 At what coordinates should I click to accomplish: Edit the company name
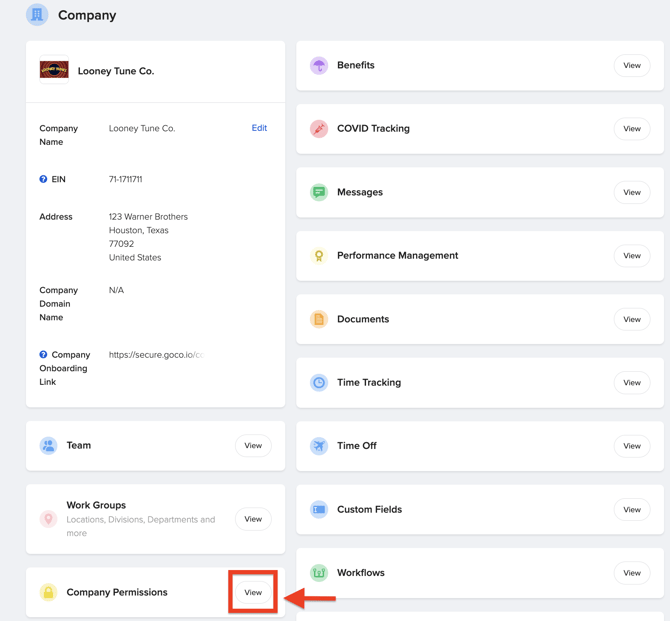point(259,128)
